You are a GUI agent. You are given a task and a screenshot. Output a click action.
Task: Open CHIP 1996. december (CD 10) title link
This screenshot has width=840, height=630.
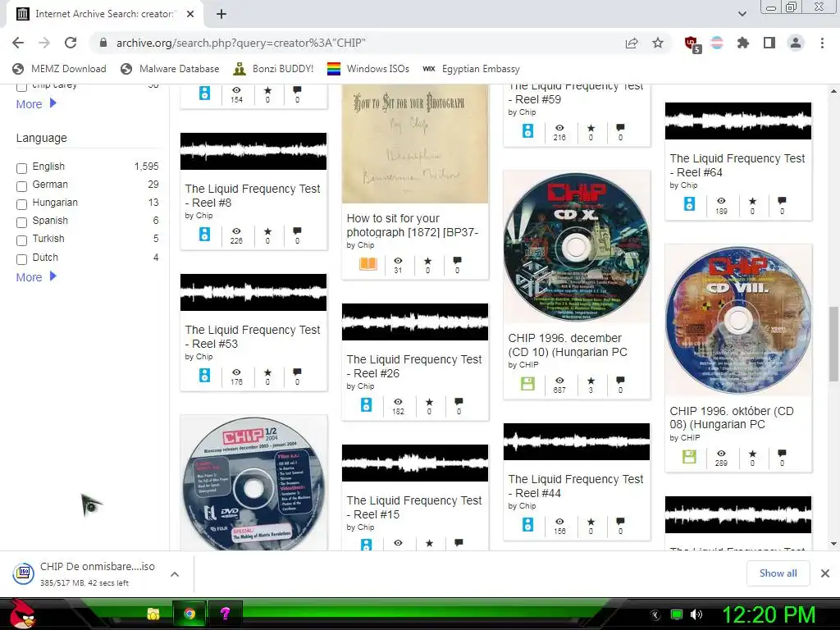click(x=568, y=345)
